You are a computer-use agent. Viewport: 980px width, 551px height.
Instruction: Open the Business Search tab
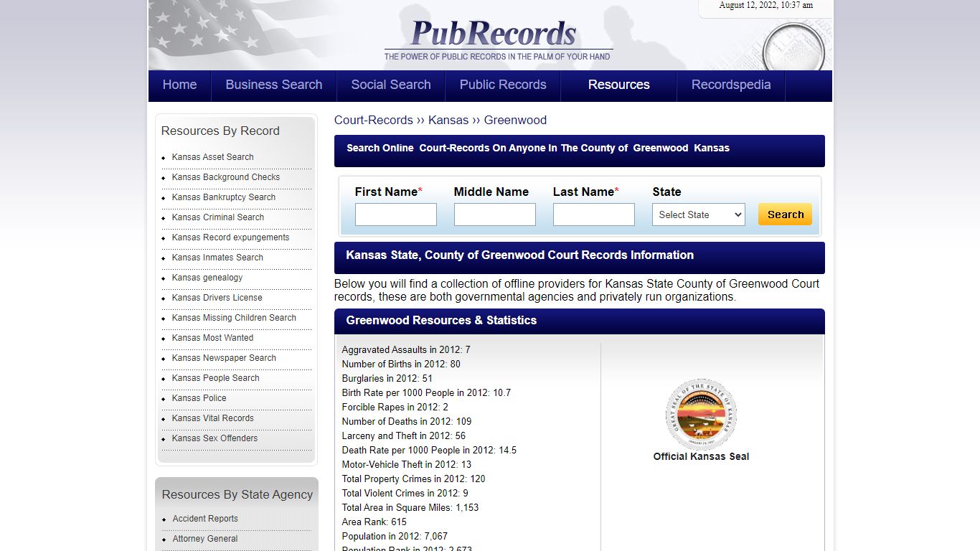coord(274,85)
